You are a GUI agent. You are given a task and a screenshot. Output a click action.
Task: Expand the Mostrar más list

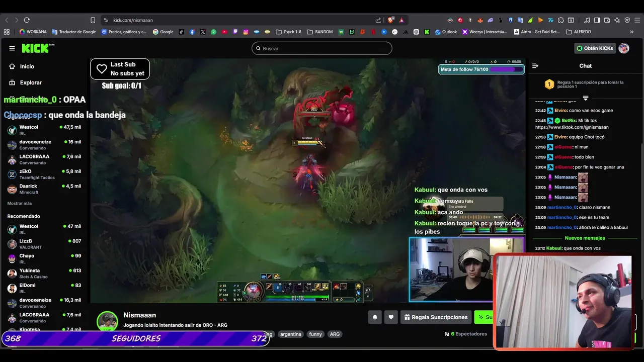[20, 203]
